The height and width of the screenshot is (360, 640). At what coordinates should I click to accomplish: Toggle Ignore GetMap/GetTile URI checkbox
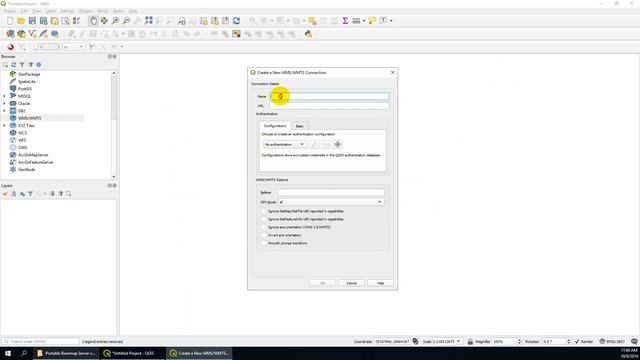[x=264, y=211]
